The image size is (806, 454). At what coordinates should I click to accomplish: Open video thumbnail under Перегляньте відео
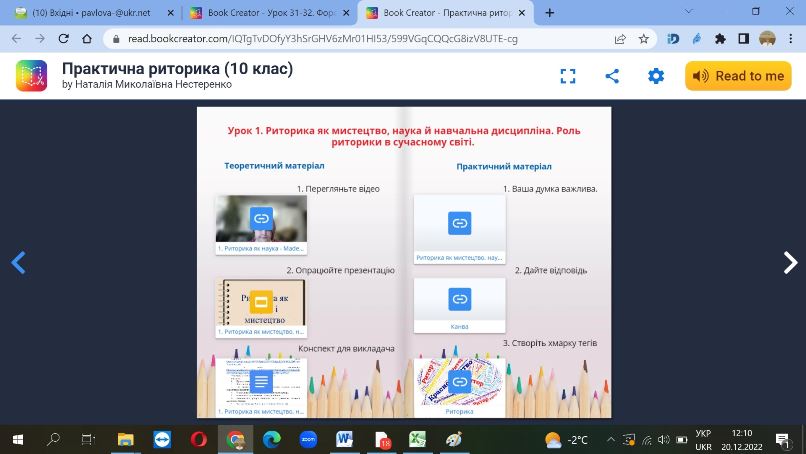point(261,225)
